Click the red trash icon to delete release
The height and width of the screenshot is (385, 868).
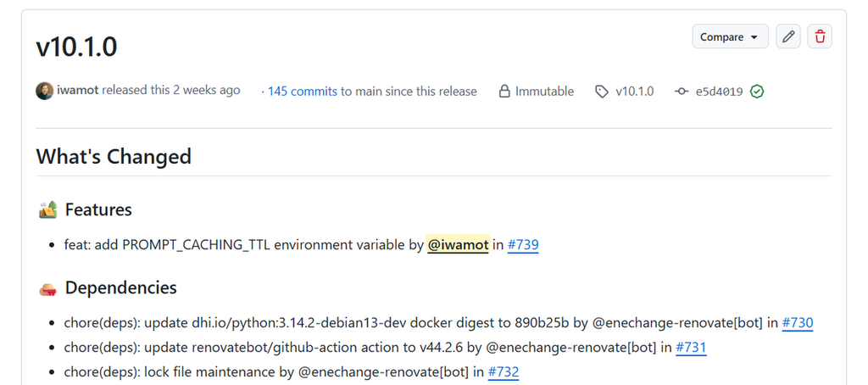tap(820, 36)
